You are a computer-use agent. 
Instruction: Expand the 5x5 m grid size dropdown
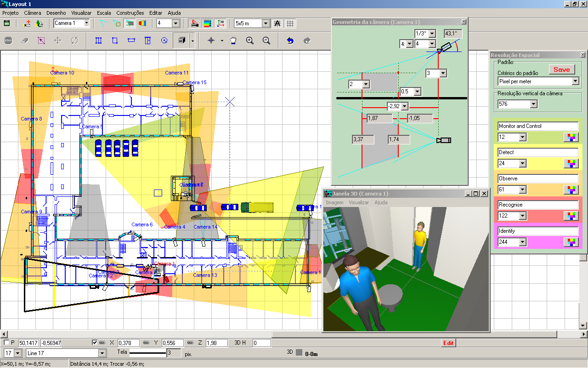click(266, 23)
